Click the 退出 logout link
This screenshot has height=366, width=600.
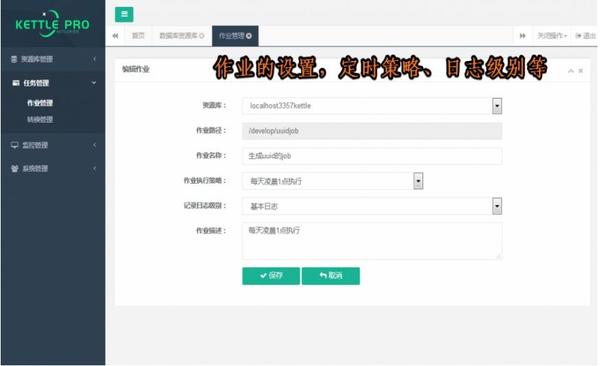(585, 36)
